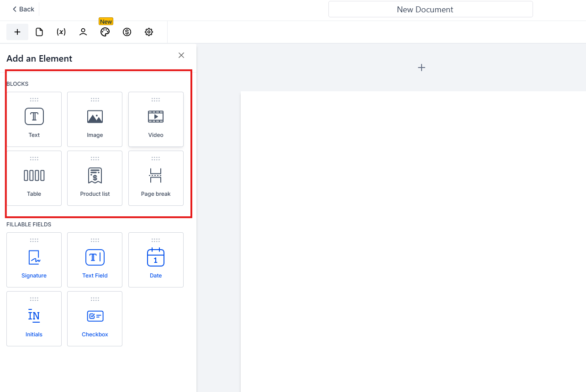Viewport: 586px width, 392px height.
Task: Insert a Page break block
Action: (x=156, y=178)
